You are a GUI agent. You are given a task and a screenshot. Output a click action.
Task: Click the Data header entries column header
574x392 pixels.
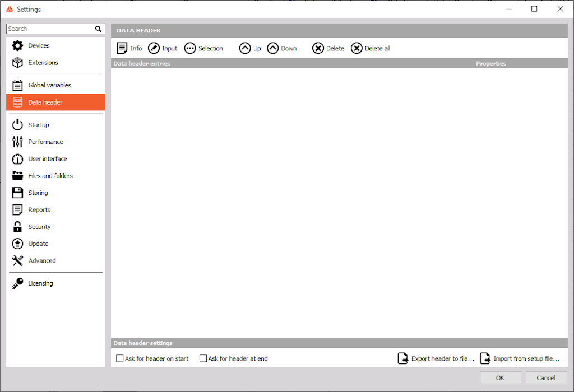click(142, 63)
